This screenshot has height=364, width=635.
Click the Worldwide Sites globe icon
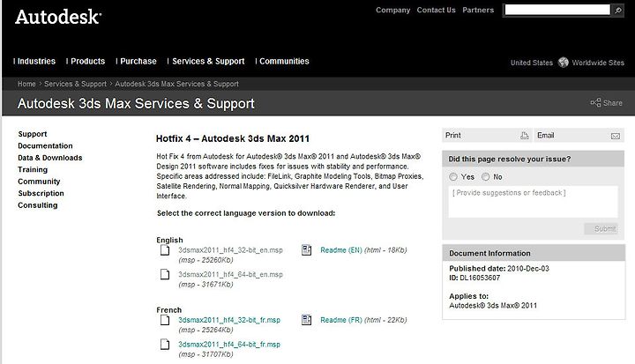[x=564, y=63]
